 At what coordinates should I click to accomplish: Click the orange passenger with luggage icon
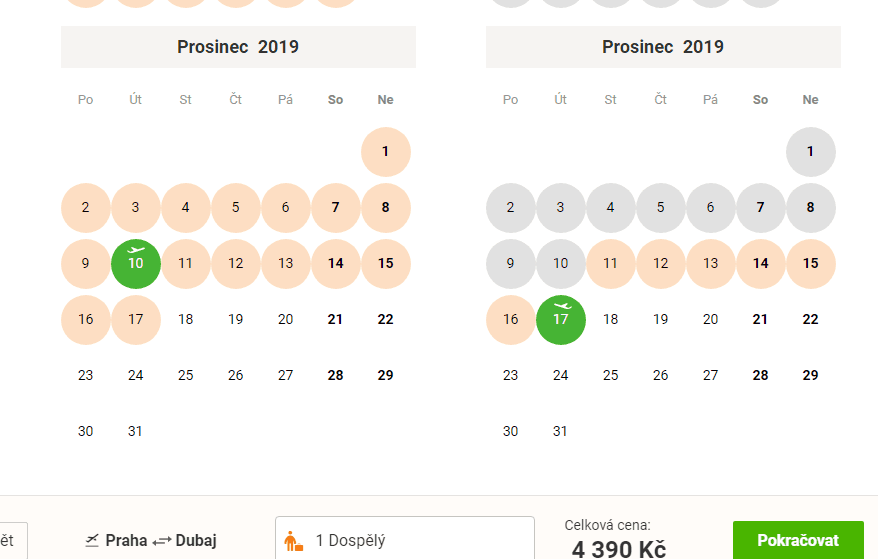[293, 541]
